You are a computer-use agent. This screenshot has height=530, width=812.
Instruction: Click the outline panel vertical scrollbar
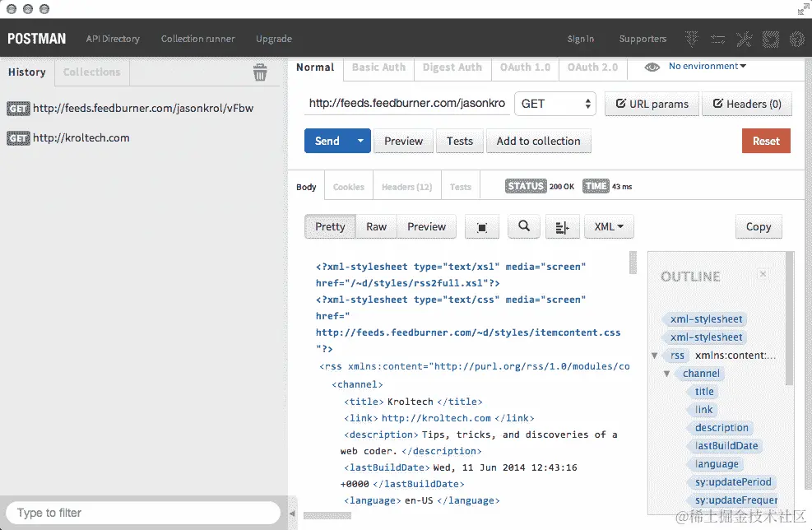click(x=789, y=318)
